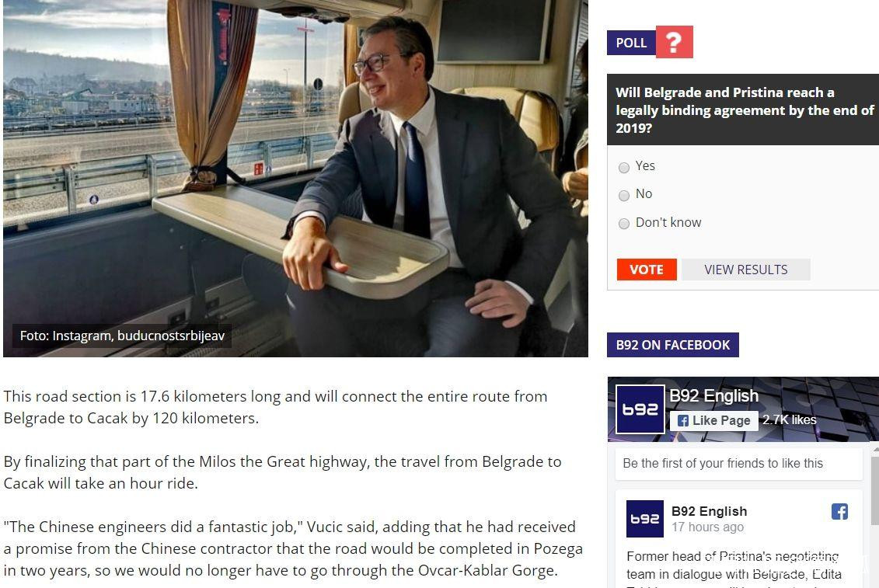
Task: Submit the poll with the VOTE button
Action: (647, 270)
